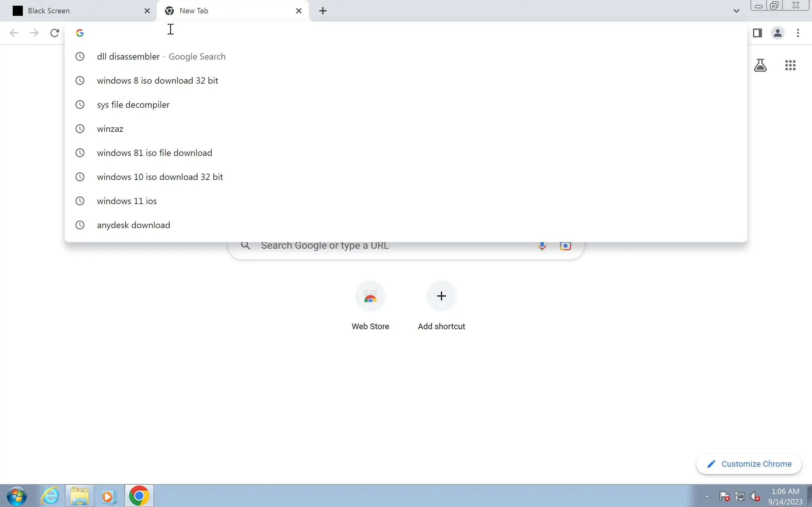Viewport: 812px width, 507px height.
Task: Click the voice search microphone icon
Action: tap(541, 246)
